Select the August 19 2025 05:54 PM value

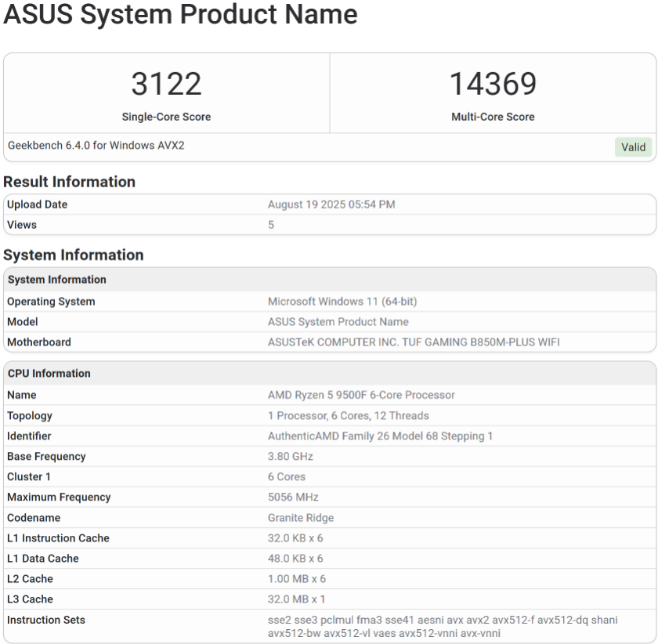pyautogui.click(x=331, y=204)
